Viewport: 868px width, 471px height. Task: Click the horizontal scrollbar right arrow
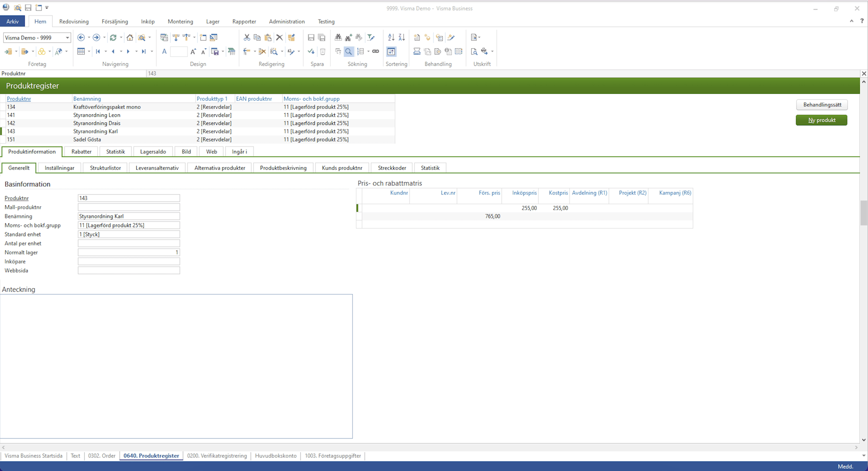(856, 447)
